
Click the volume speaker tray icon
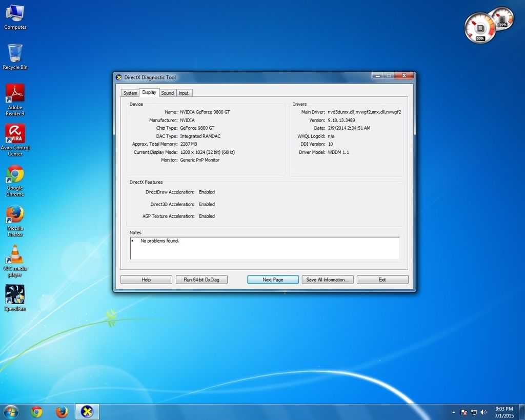pyautogui.click(x=483, y=412)
